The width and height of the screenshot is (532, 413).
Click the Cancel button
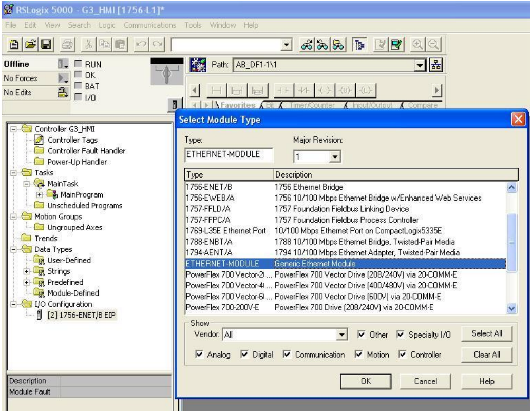click(x=425, y=382)
